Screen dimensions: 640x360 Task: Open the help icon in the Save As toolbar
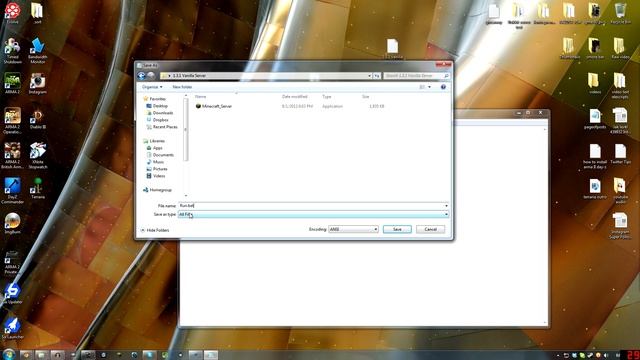click(x=443, y=87)
